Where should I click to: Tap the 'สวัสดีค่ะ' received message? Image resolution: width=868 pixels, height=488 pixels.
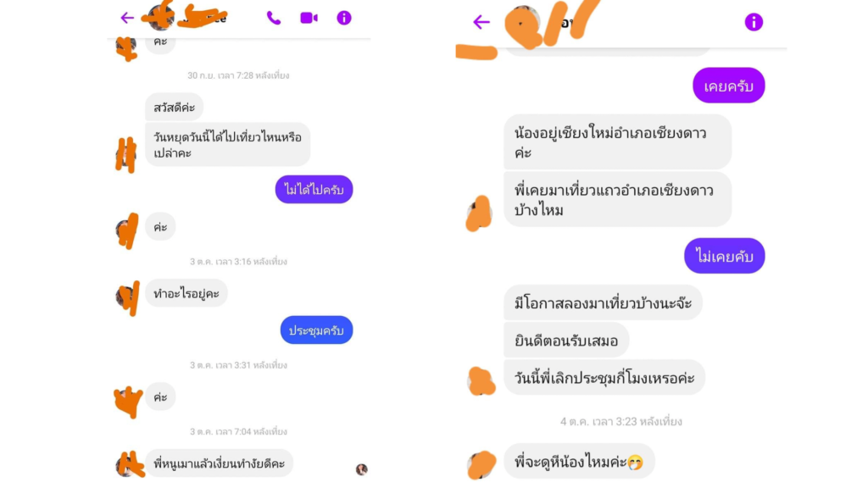(175, 108)
